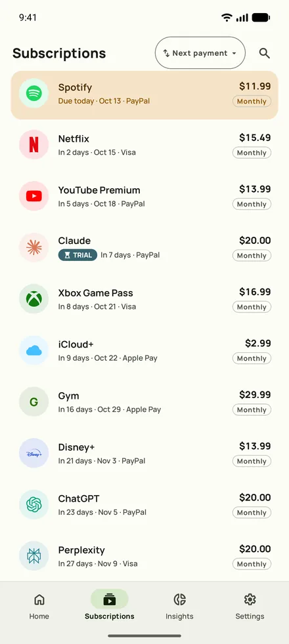Click the ChatGPT logo icon
Viewport: 289px width, 644px height.
[33, 504]
